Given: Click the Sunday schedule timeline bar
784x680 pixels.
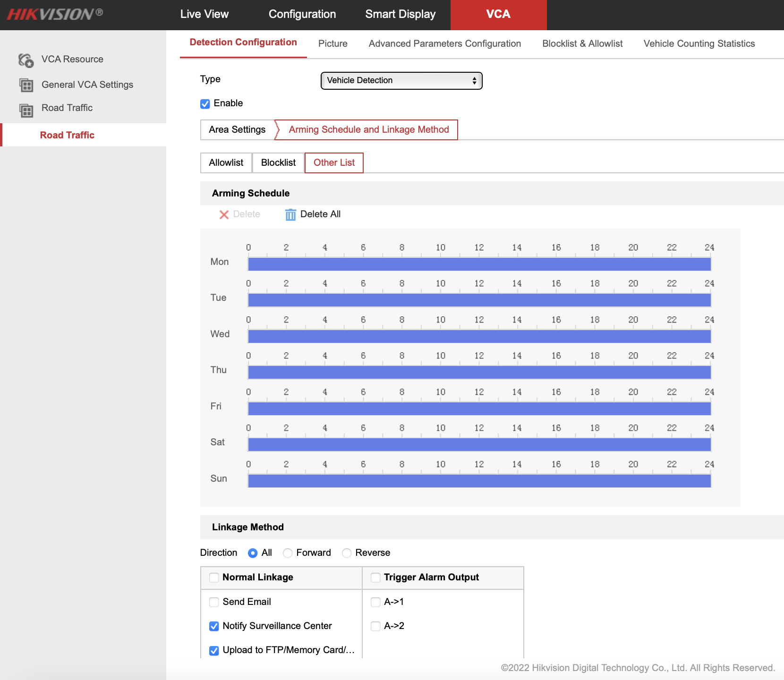Looking at the screenshot, I should click(x=479, y=481).
